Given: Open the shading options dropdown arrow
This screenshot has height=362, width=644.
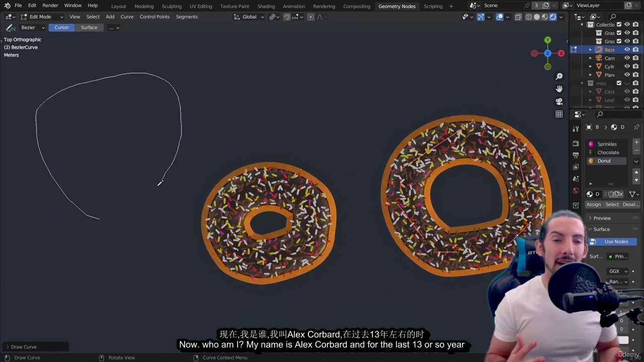Looking at the screenshot, I should [x=560, y=17].
